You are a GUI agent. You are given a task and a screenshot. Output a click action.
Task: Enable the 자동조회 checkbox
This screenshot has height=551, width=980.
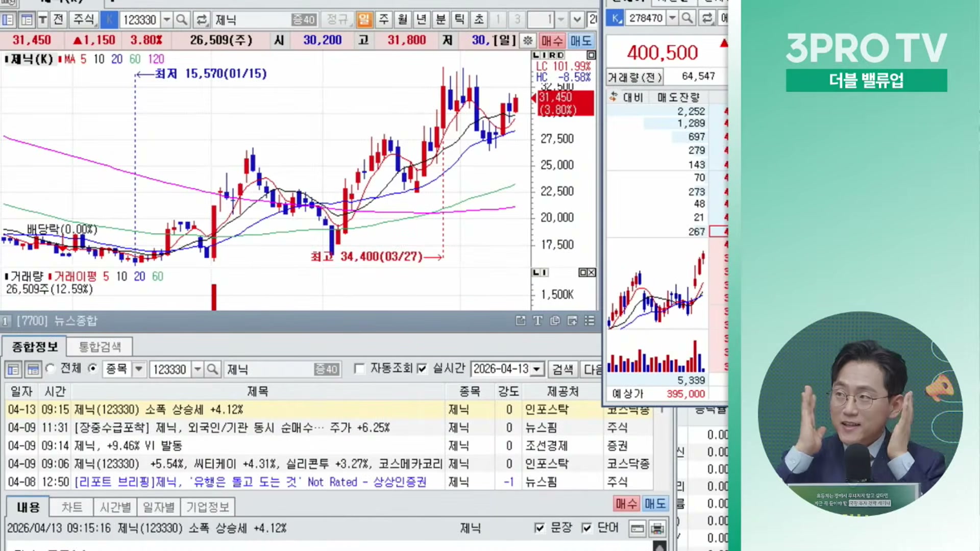[x=360, y=368]
